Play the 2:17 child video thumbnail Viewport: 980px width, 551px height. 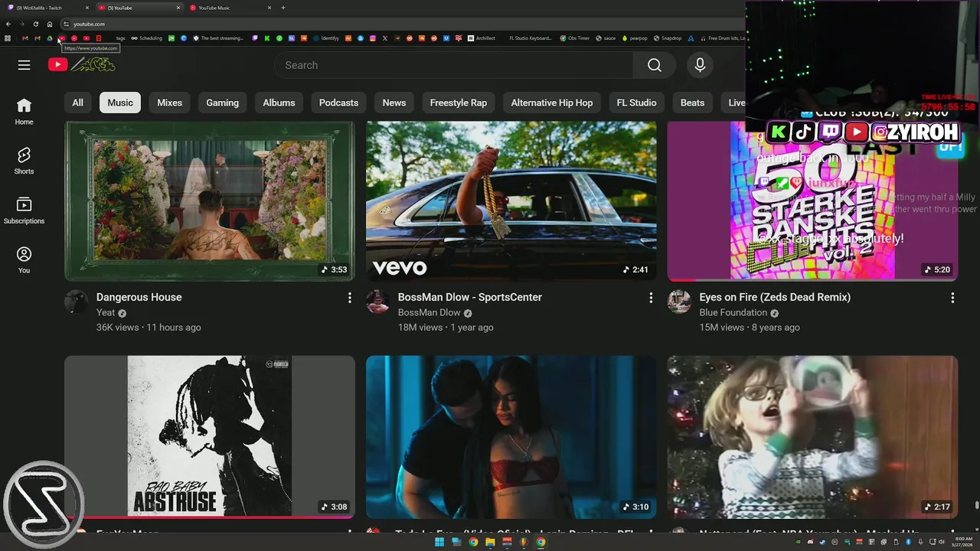[x=812, y=437]
